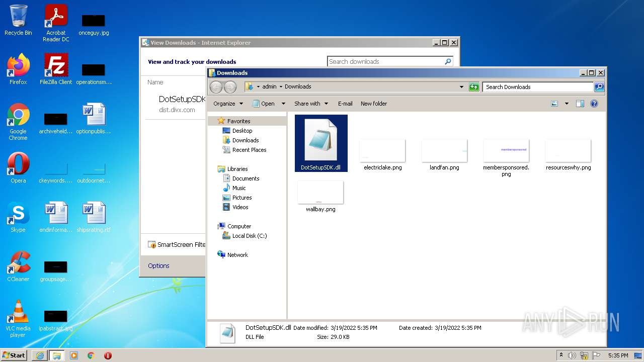644x362 pixels.
Task: Expand the admin breadcrumb arrow
Action: pyautogui.click(x=281, y=86)
